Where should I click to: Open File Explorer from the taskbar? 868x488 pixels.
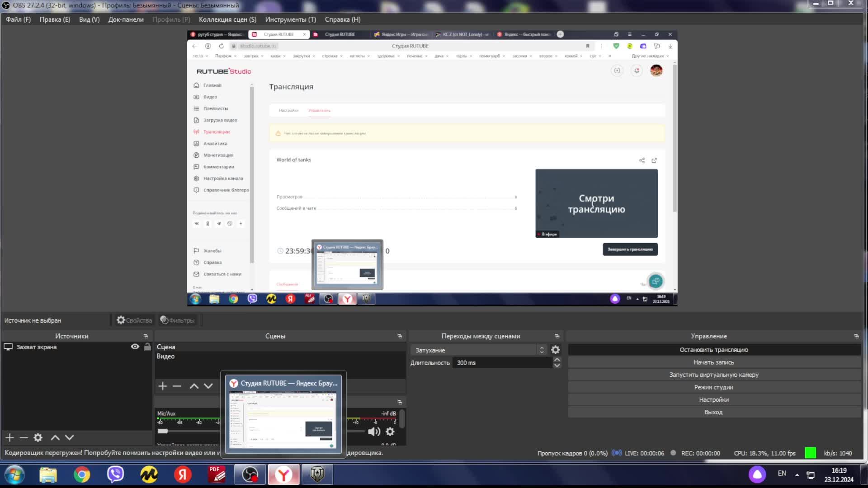click(x=48, y=474)
